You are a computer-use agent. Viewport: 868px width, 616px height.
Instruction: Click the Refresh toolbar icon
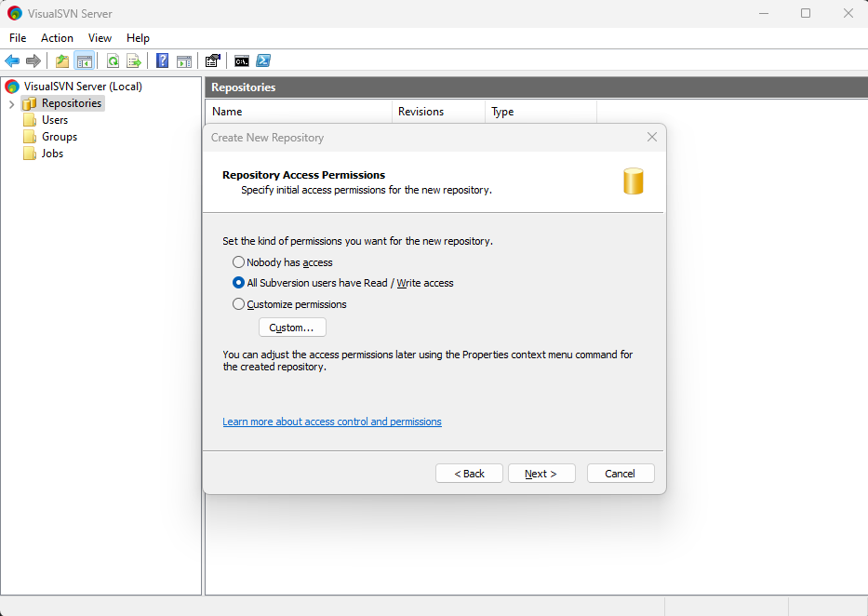pos(113,61)
